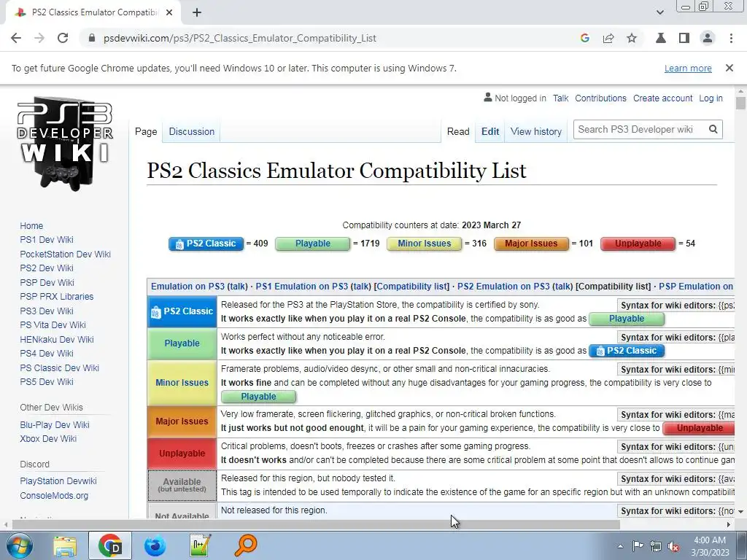Open Firefox from the taskbar
The width and height of the screenshot is (747, 560).
click(155, 545)
